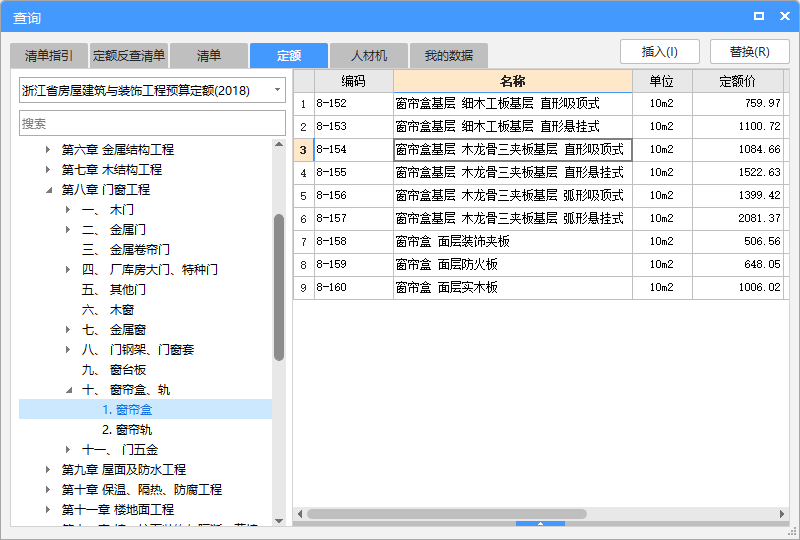Screen dimensions: 800x540
Task: Expand 八、门钢架、门窗套 node
Action: tap(68, 350)
